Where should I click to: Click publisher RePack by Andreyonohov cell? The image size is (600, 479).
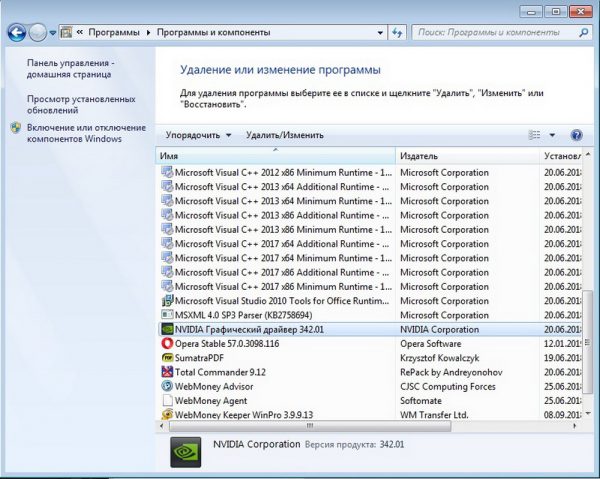[x=451, y=372]
